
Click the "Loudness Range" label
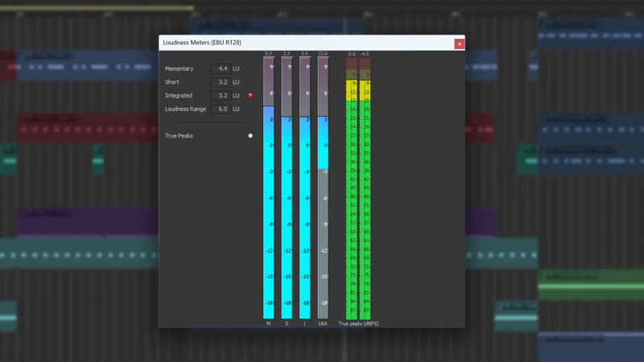pos(186,109)
